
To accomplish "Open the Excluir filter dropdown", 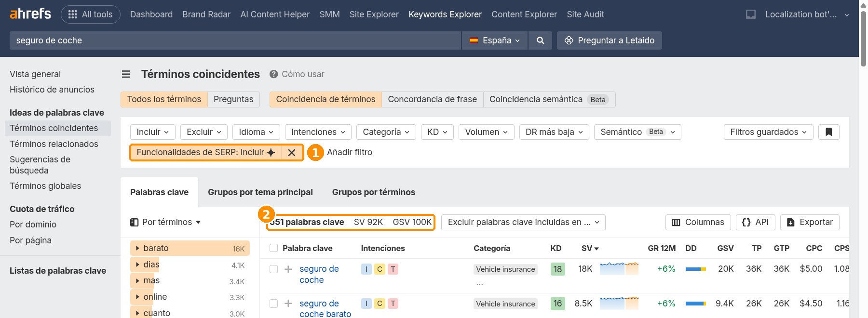I will tap(204, 132).
